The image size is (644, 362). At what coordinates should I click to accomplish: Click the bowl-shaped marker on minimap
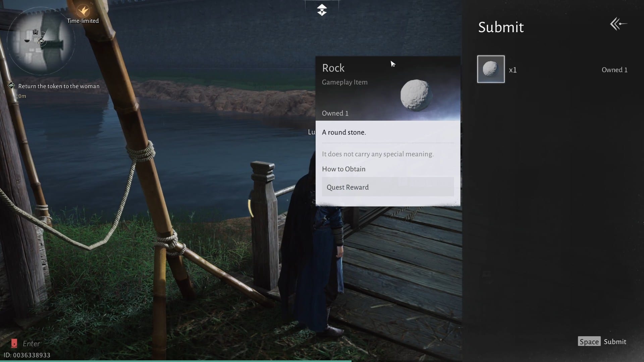click(x=27, y=41)
